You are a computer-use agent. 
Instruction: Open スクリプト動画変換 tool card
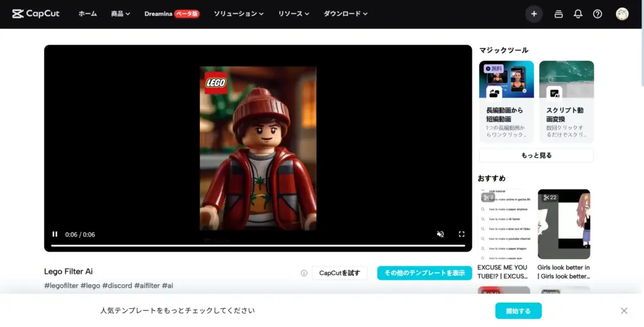point(567,102)
